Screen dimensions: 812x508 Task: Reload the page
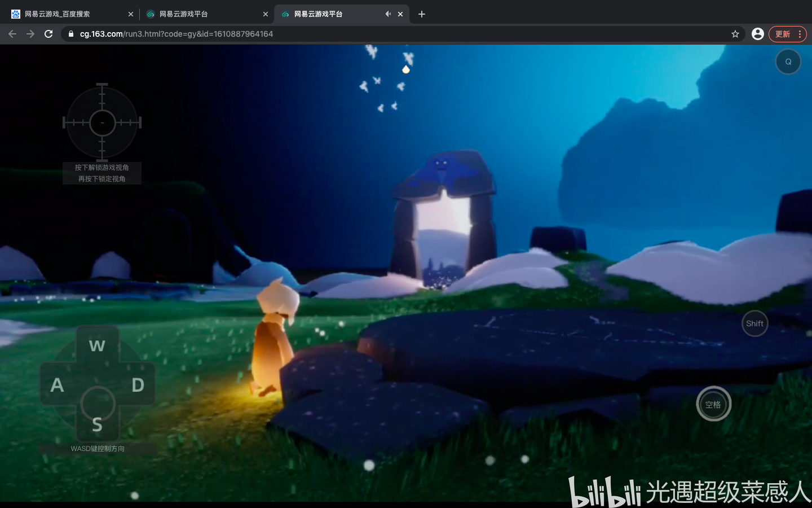tap(48, 34)
